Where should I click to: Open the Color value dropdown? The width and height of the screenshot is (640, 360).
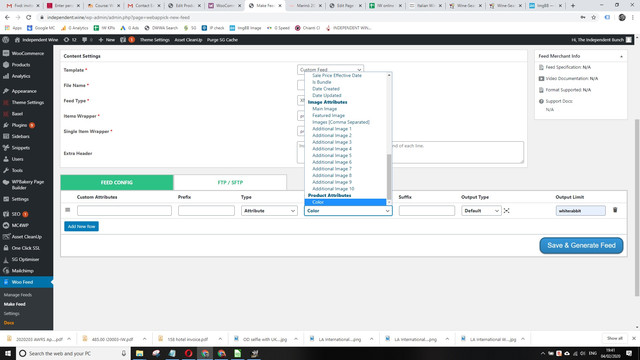click(348, 211)
